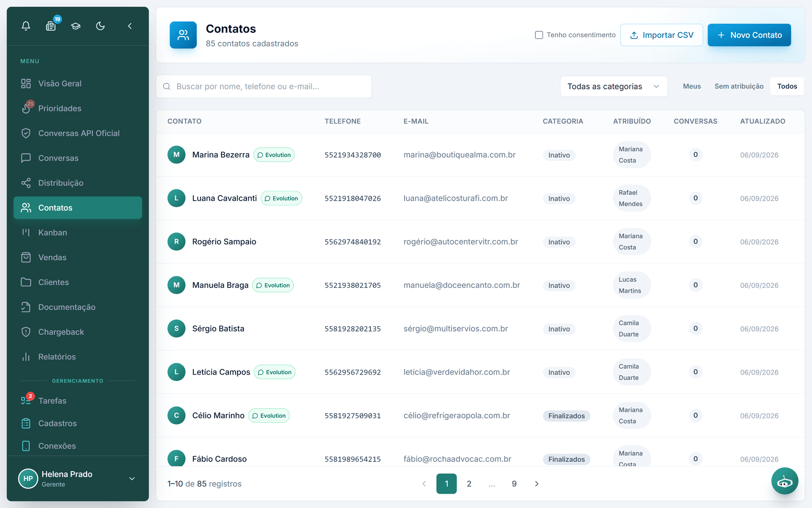Click the Evolution badge next to Letícia Campos
The width and height of the screenshot is (812, 508).
(274, 372)
